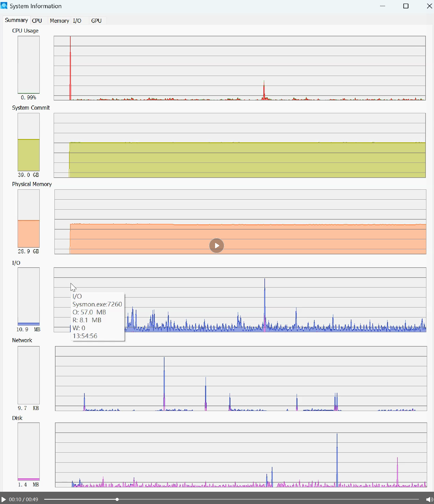Click the 28.9 GB memory value
434x504 pixels.
(x=28, y=251)
